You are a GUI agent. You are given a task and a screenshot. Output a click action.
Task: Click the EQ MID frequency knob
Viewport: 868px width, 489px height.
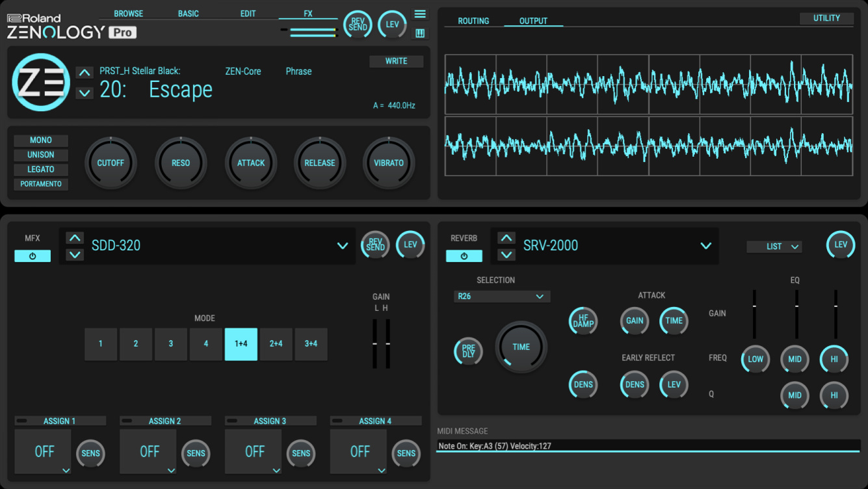click(x=795, y=359)
